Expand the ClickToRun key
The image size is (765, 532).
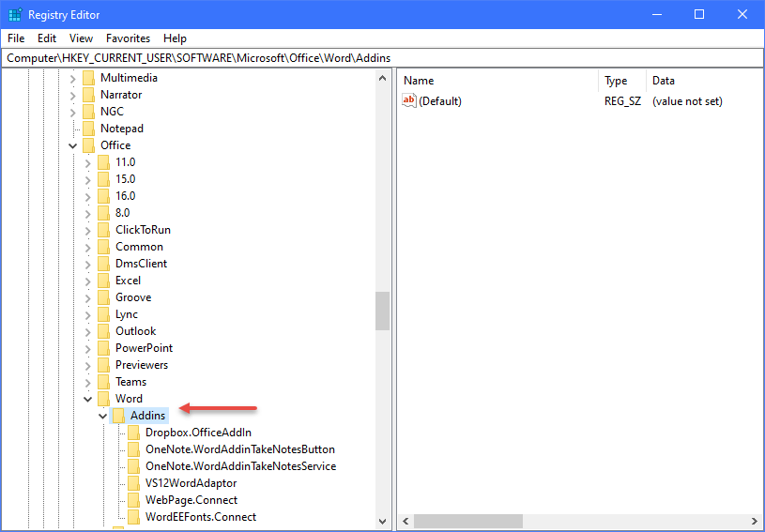coord(88,230)
